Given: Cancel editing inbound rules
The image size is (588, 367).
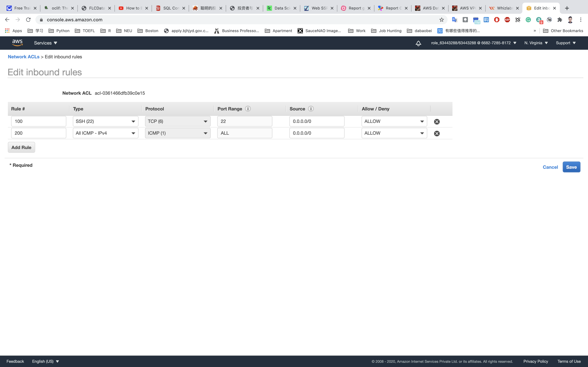Looking at the screenshot, I should (x=550, y=167).
